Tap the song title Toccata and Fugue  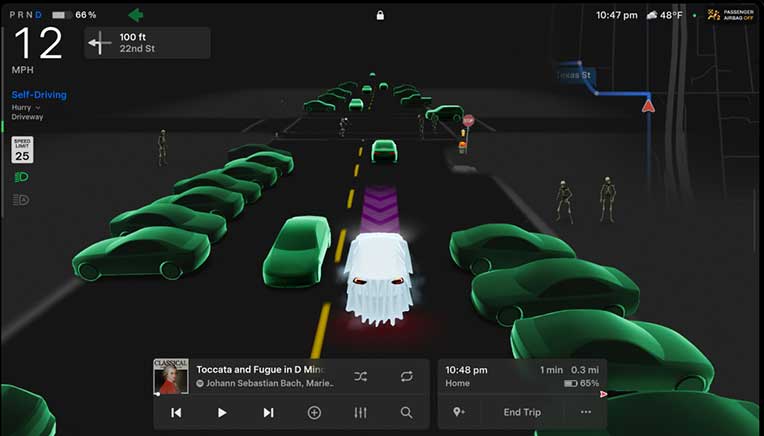click(x=260, y=370)
